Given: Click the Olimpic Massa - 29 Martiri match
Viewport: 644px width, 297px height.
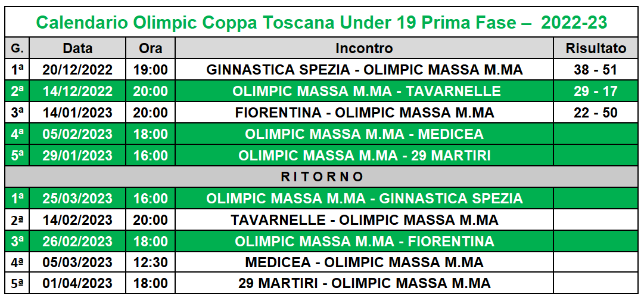Looking at the screenshot, I should tap(365, 156).
